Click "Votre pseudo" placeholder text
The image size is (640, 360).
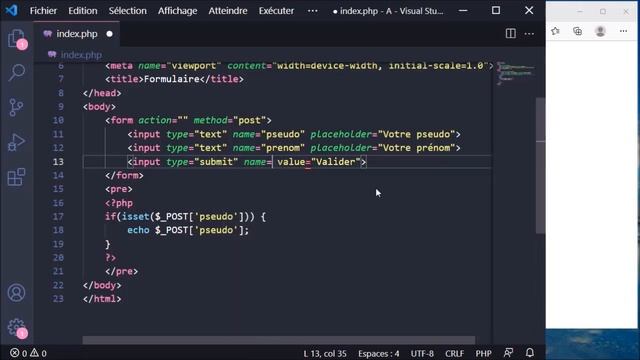point(416,134)
